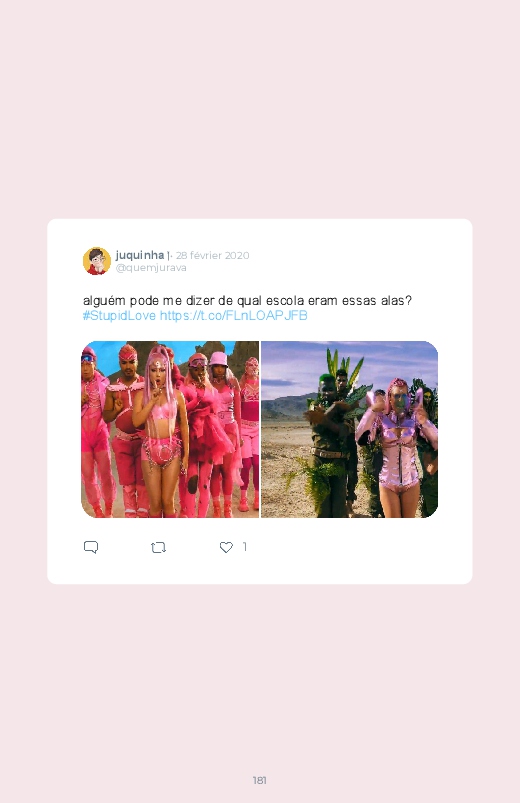Click the reply speech bubble icon

[91, 547]
